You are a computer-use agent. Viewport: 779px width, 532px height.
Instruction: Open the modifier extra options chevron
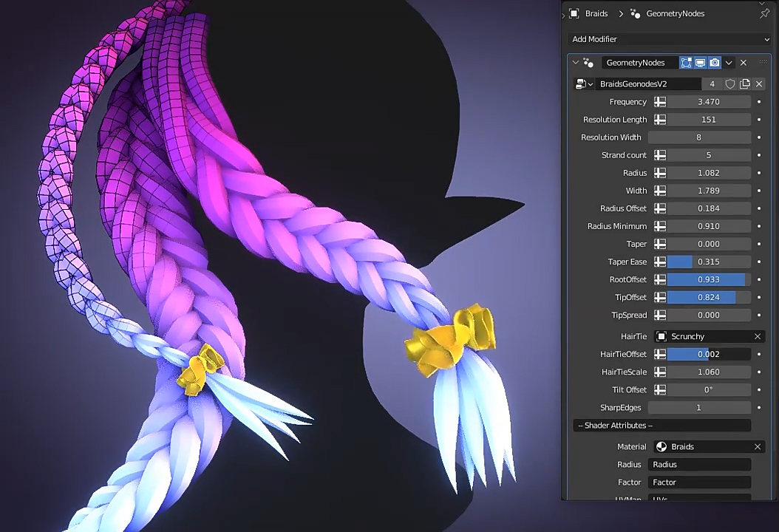(729, 63)
